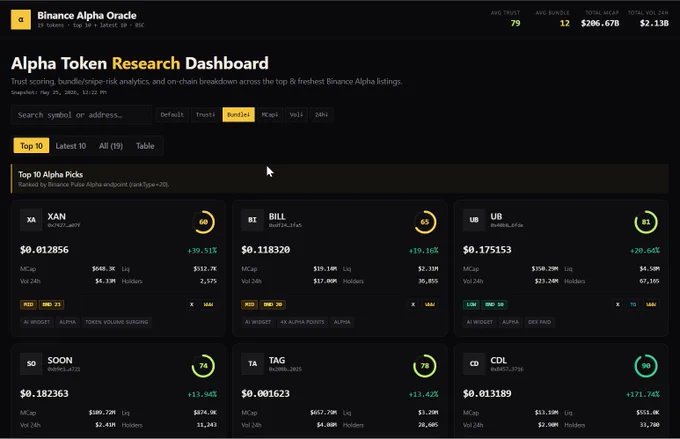Viewport: 680px width, 439px height.
Task: Click BILL's BND 20 badge
Action: 273,305
